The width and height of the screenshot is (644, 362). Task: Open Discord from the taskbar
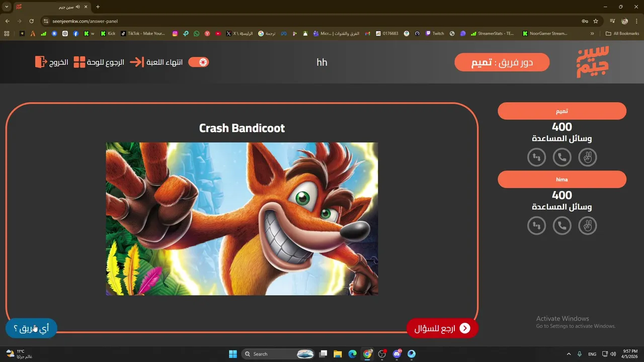pos(397,354)
